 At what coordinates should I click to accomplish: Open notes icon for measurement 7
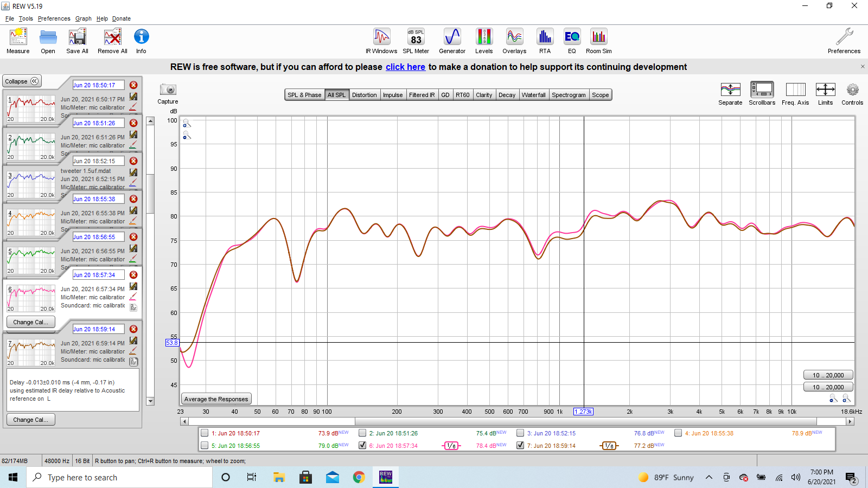click(133, 362)
